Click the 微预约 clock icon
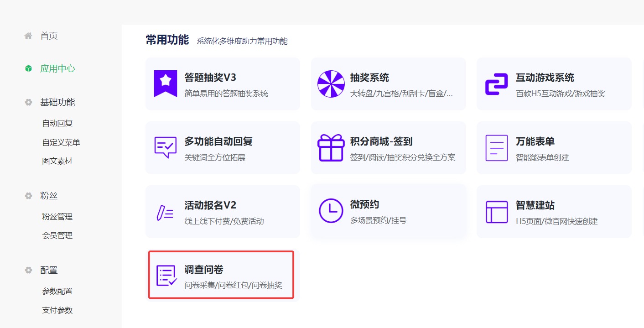 click(x=331, y=211)
